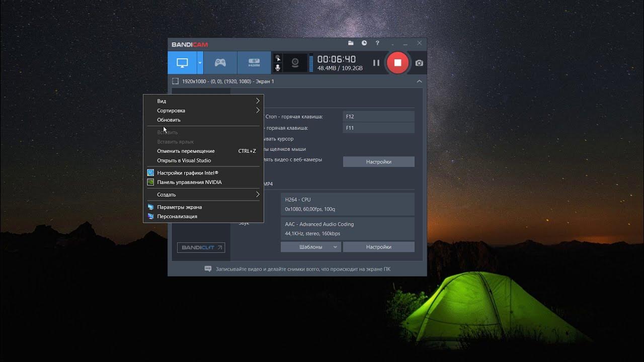Click Параметры экрана monitor icon
This screenshot has height=362, width=644.
click(x=150, y=207)
